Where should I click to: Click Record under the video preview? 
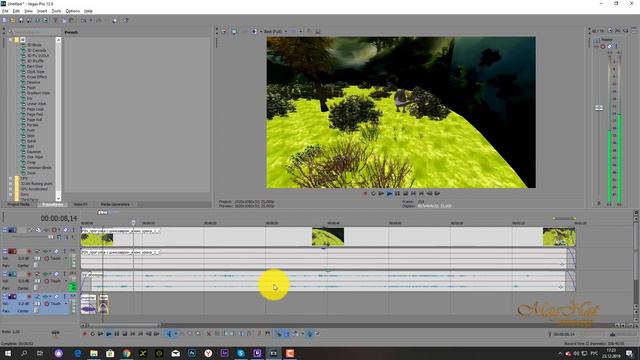tap(365, 193)
